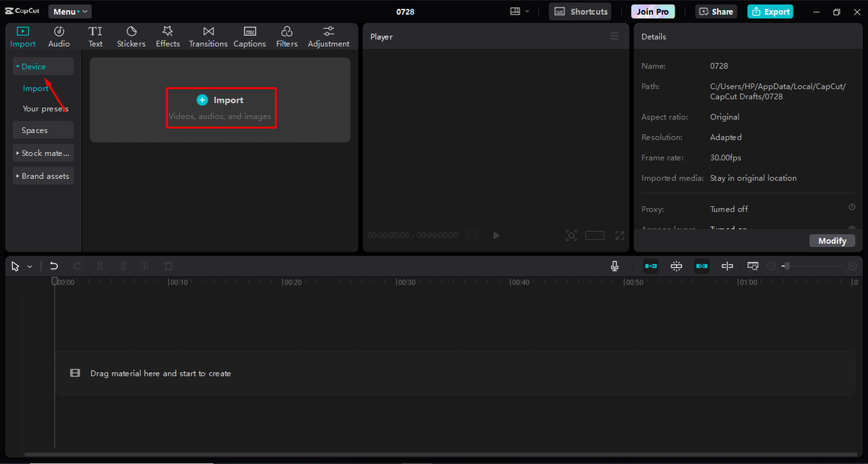Click the delete-right trim icon
This screenshot has height=464, width=868.
pos(146,267)
